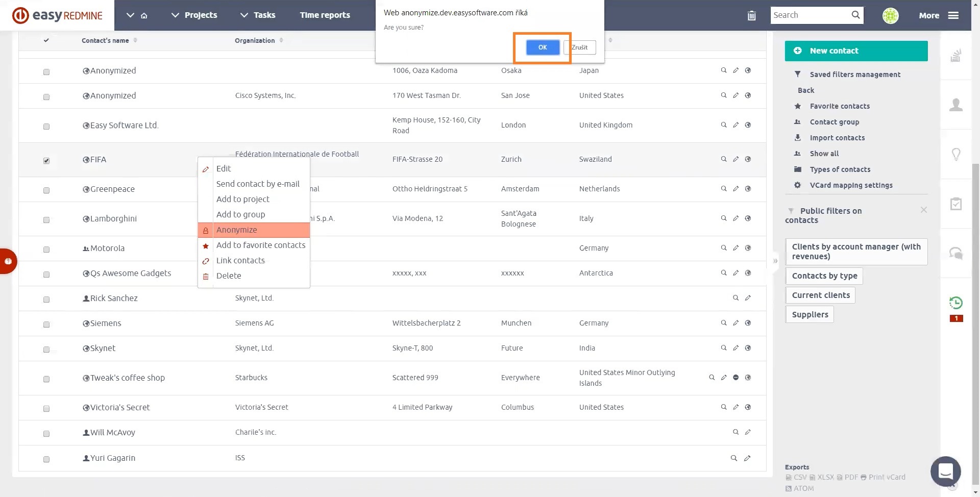Open the user avatar menu
The width and height of the screenshot is (980, 497).
[891, 16]
